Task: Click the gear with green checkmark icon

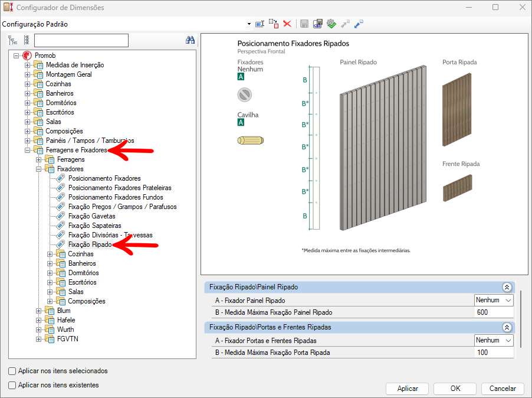Action: point(331,24)
